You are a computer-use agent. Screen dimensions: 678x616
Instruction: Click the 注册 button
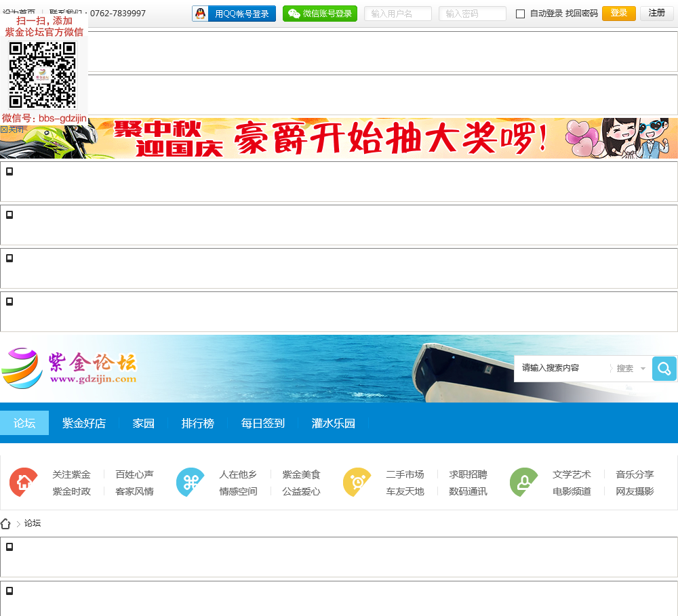pos(657,14)
